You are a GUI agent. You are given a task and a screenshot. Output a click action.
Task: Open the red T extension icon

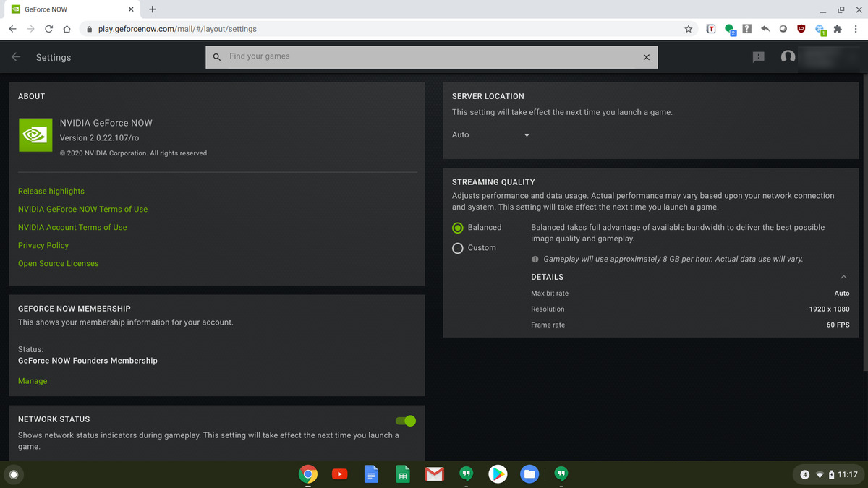711,29
